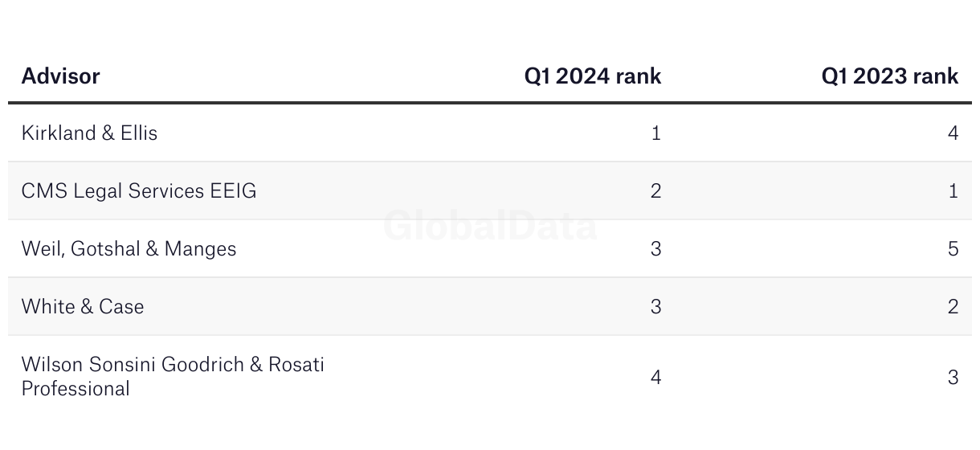Select the CMS Legal Services EEIG cell
The height and width of the screenshot is (450, 980).
tap(139, 191)
